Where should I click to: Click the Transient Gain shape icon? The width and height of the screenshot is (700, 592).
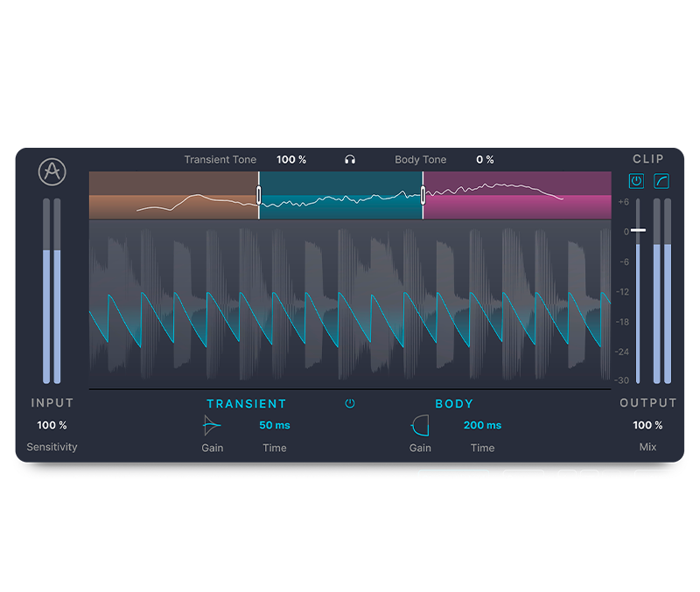212,426
